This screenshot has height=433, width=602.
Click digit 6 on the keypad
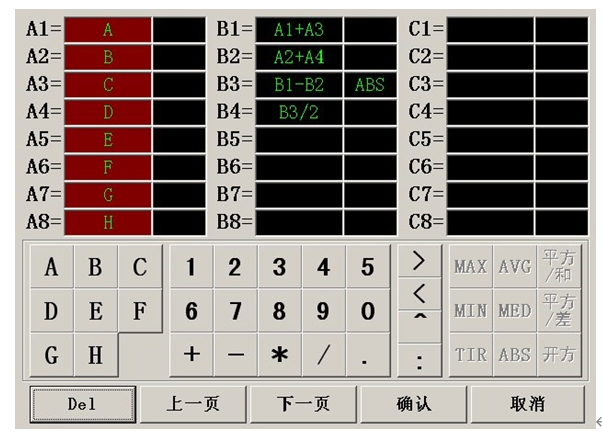pos(191,311)
